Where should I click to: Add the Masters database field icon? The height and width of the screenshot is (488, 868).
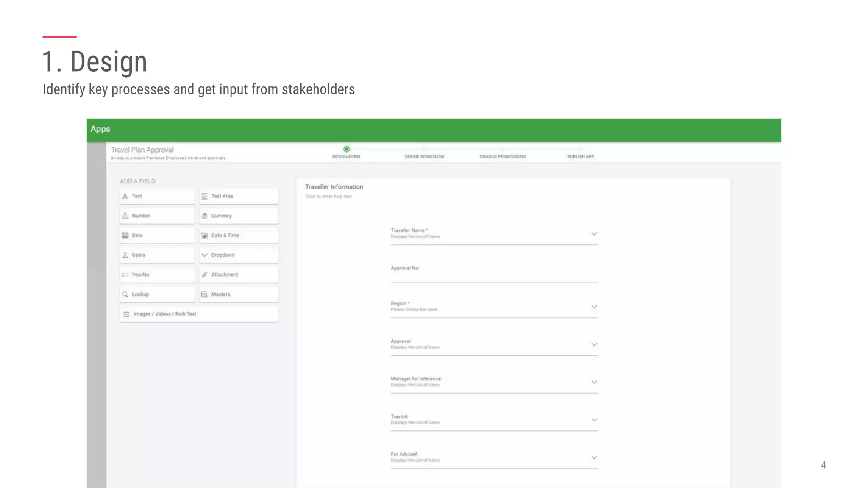[204, 294]
